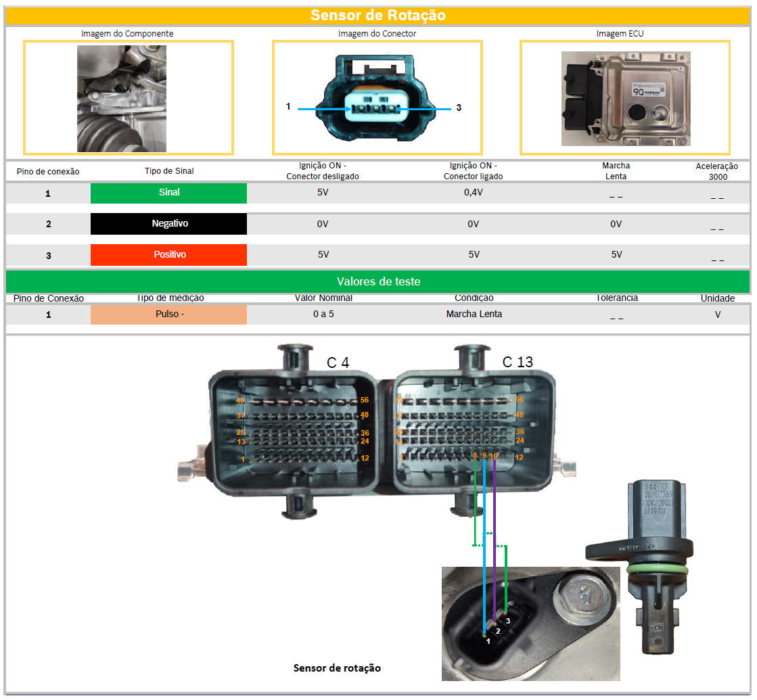Select the ECU module photo
Viewport: 757px width, 700px height.
click(x=625, y=97)
